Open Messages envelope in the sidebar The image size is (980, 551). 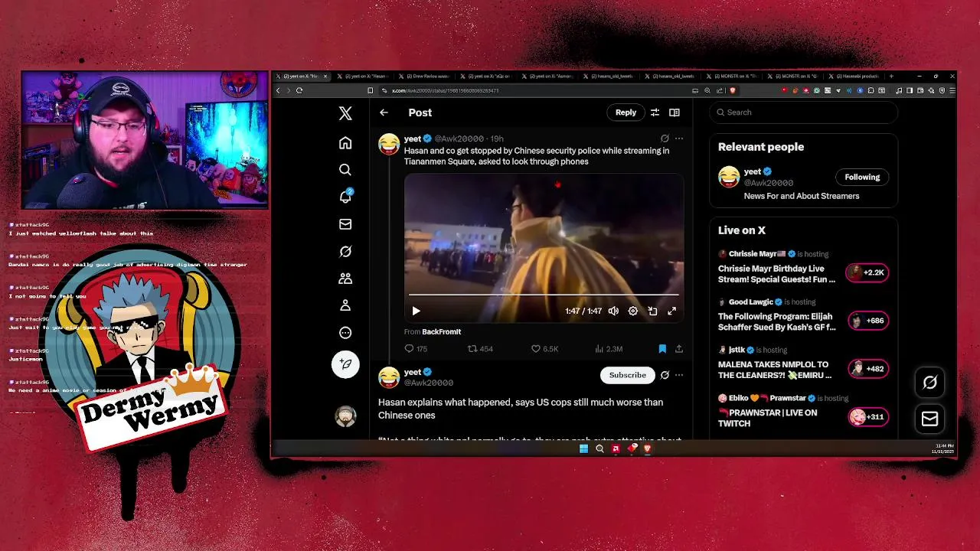(x=345, y=224)
